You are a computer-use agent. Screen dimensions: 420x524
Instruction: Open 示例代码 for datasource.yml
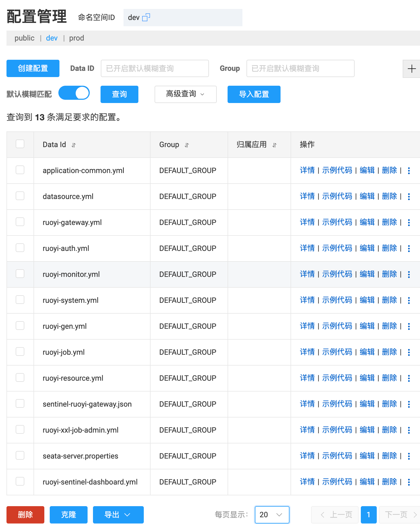pos(337,196)
